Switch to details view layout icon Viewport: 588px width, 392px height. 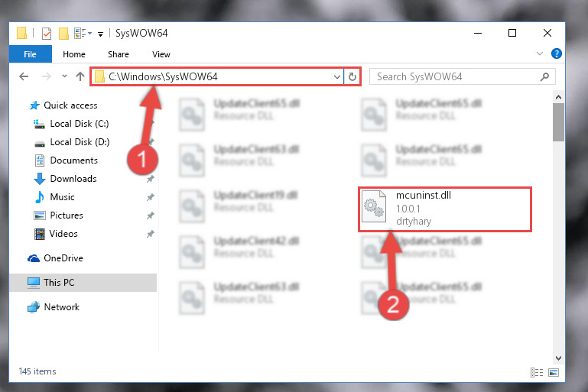(537, 372)
